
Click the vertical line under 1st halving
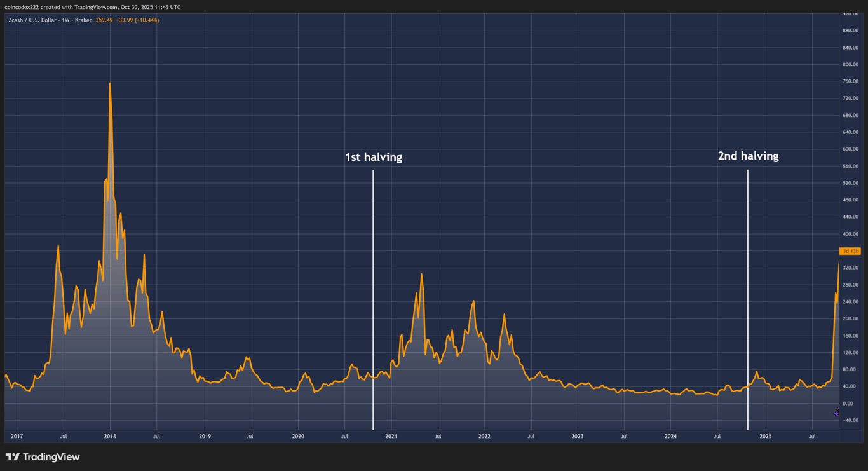[x=373, y=299]
